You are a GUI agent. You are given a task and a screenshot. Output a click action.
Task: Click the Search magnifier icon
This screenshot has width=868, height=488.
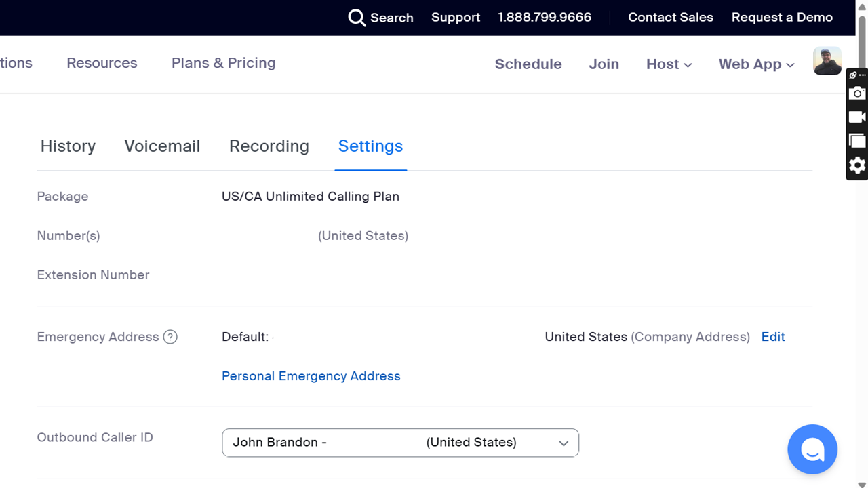pos(357,18)
